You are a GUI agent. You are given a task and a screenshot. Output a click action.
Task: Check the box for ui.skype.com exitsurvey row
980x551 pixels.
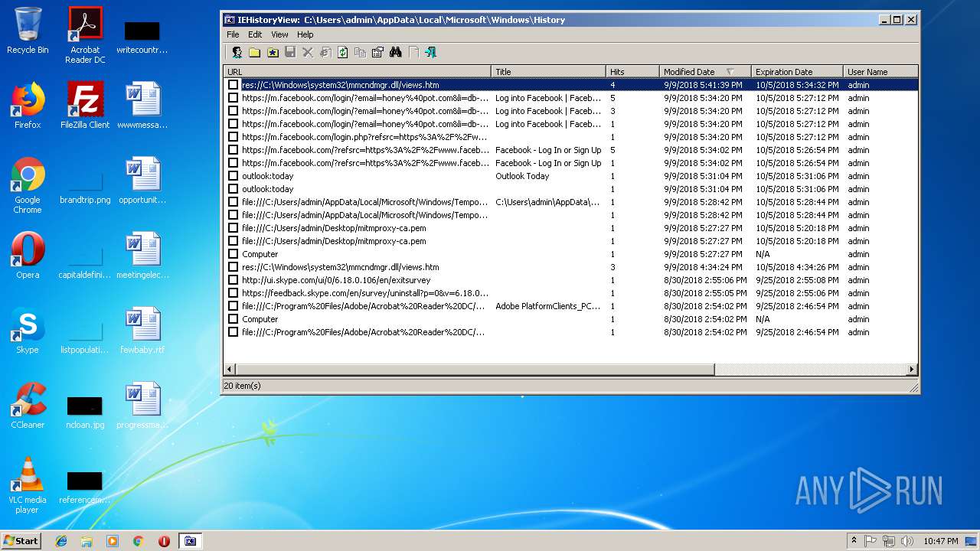pyautogui.click(x=234, y=280)
